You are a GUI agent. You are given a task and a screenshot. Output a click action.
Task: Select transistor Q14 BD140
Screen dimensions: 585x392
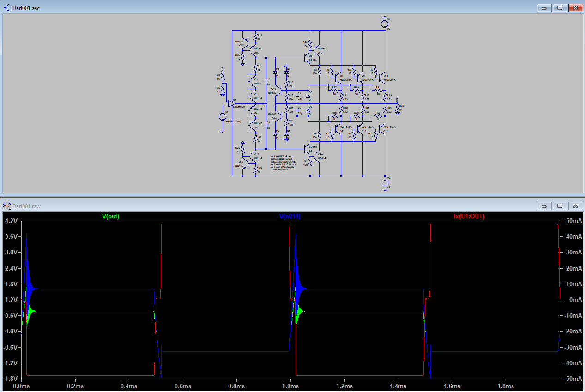[278, 116]
